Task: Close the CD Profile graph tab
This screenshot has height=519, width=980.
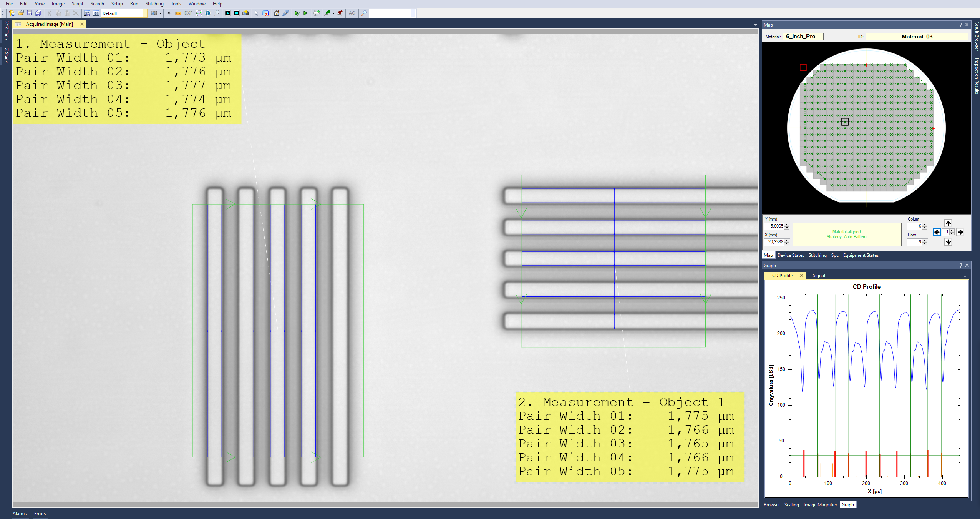Action: click(801, 276)
